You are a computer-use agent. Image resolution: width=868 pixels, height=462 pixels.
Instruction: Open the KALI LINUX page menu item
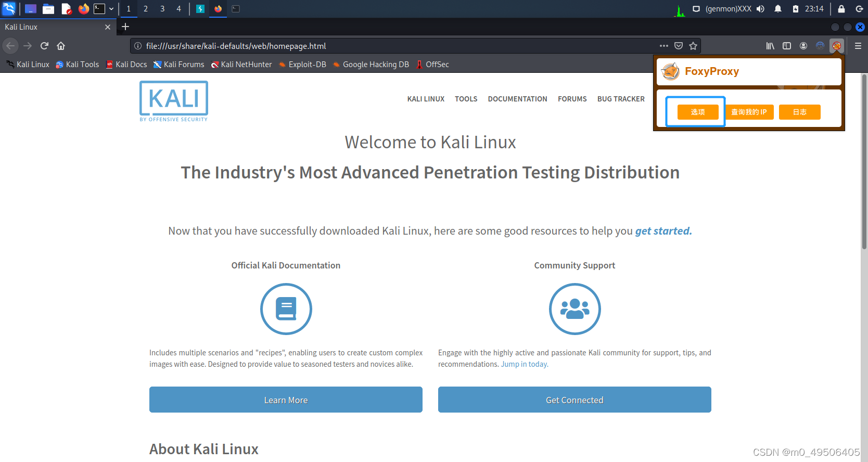pos(426,99)
